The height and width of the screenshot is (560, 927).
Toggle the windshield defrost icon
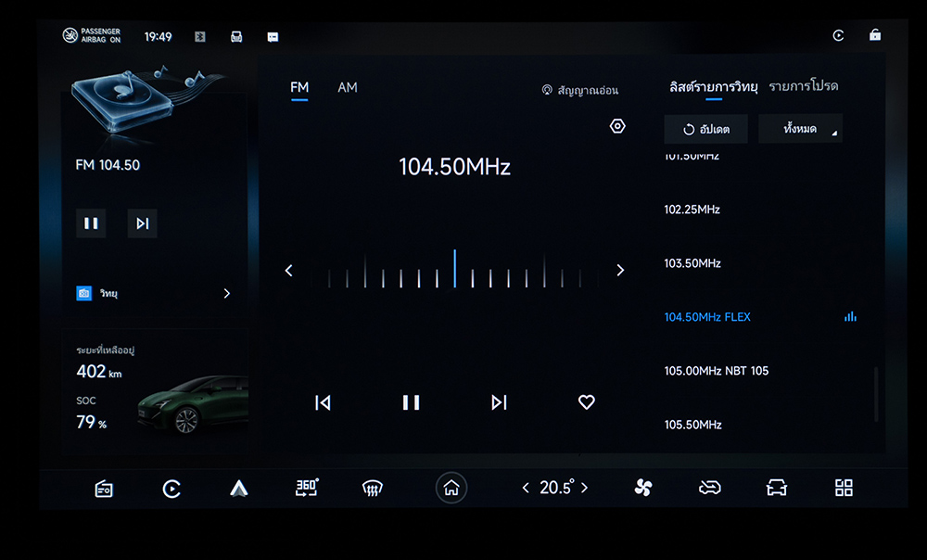click(x=373, y=489)
